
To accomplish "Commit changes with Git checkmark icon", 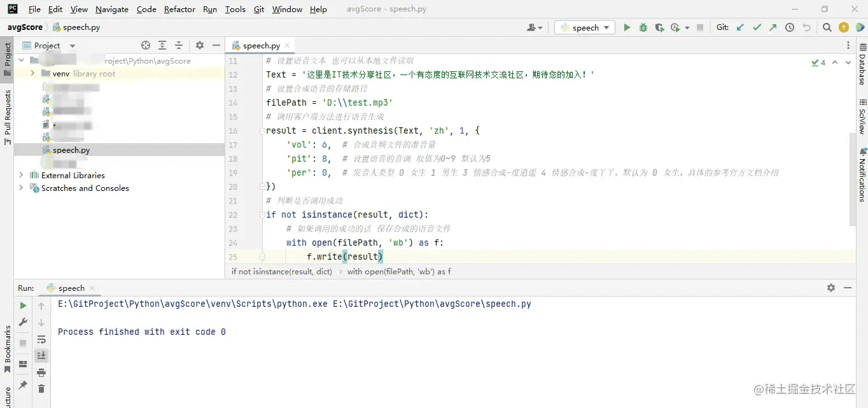I will click(x=757, y=27).
